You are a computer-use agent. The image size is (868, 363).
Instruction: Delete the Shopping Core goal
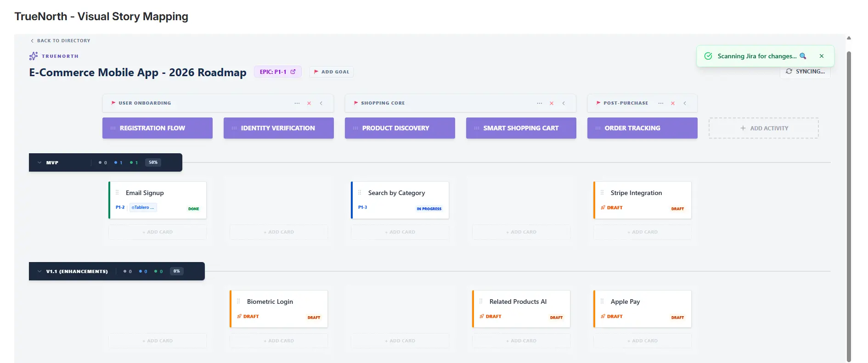click(552, 103)
